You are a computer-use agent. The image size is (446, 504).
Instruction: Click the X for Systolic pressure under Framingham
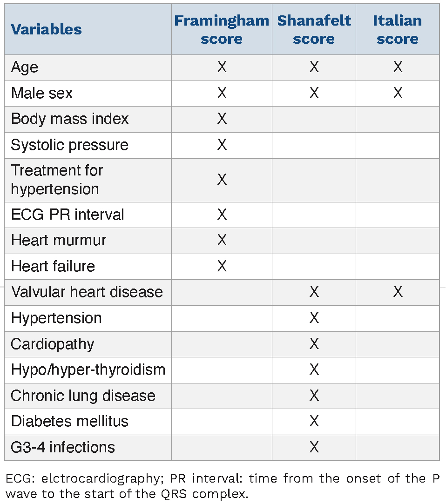click(x=222, y=145)
